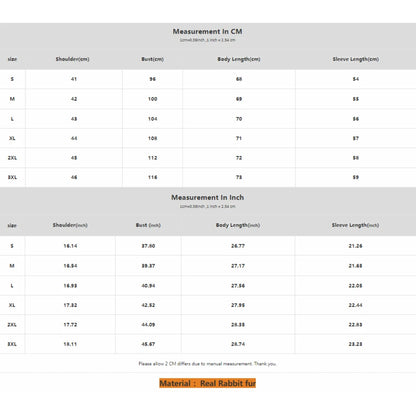Select the 'Sleeve Length(inch)' column header
The height and width of the screenshot is (416, 416).
click(355, 225)
